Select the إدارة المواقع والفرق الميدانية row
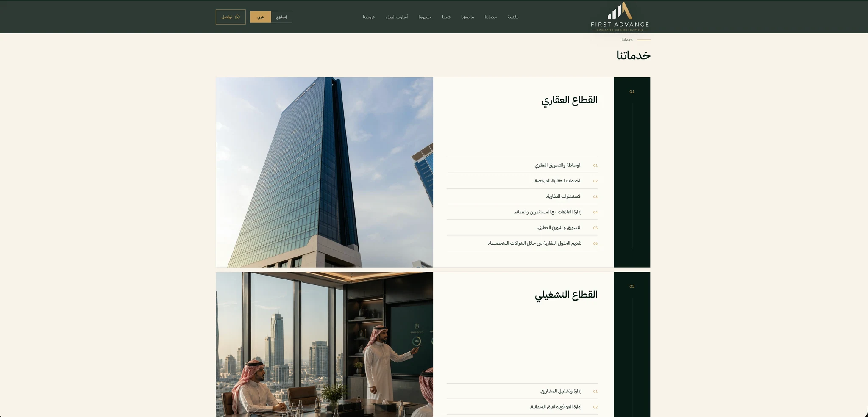This screenshot has height=417, width=868. click(522, 407)
